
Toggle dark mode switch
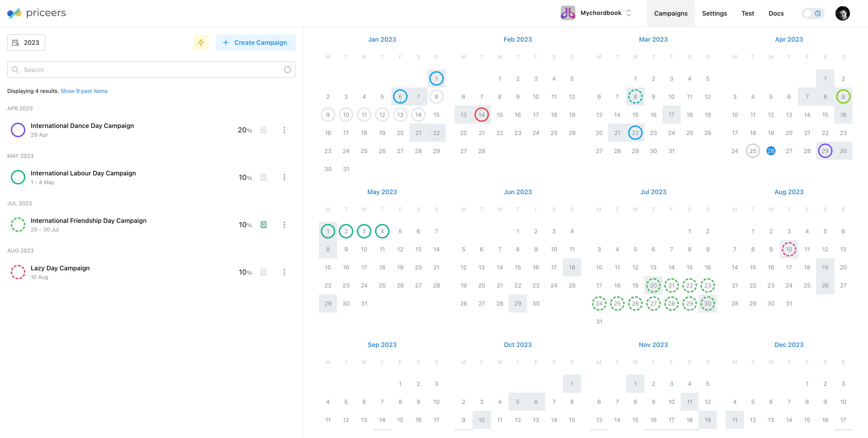coord(813,13)
